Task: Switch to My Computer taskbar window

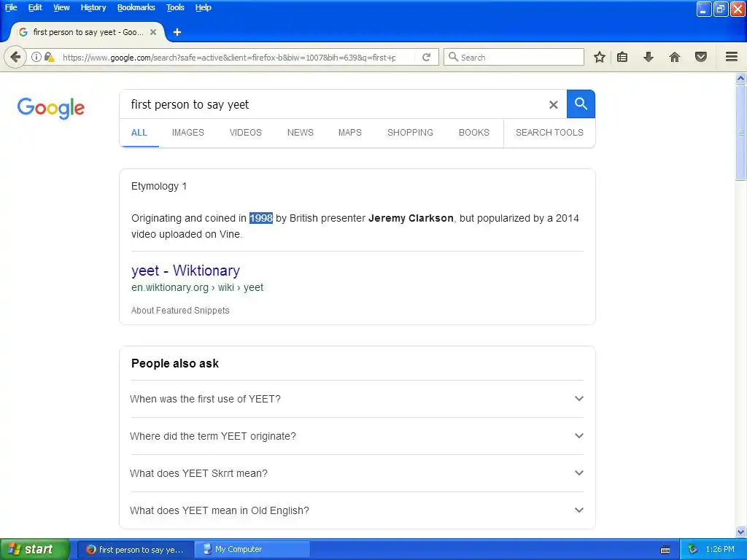Action: (252, 549)
